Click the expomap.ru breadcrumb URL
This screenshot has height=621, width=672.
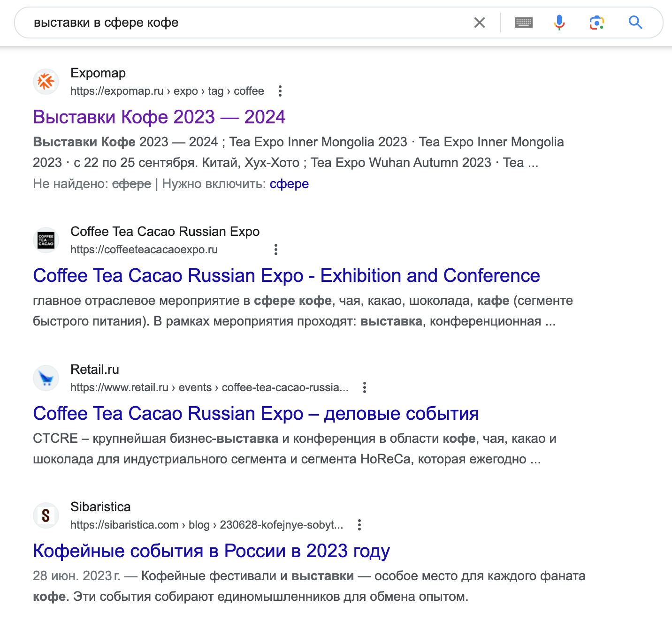point(167,91)
